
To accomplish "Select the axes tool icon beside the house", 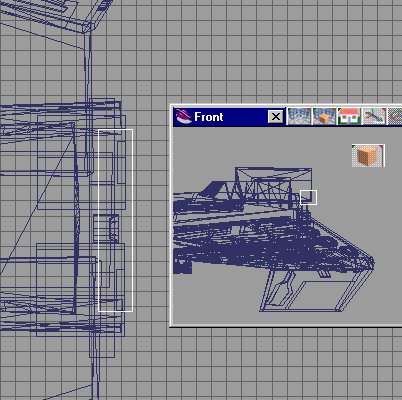I will click(374, 116).
